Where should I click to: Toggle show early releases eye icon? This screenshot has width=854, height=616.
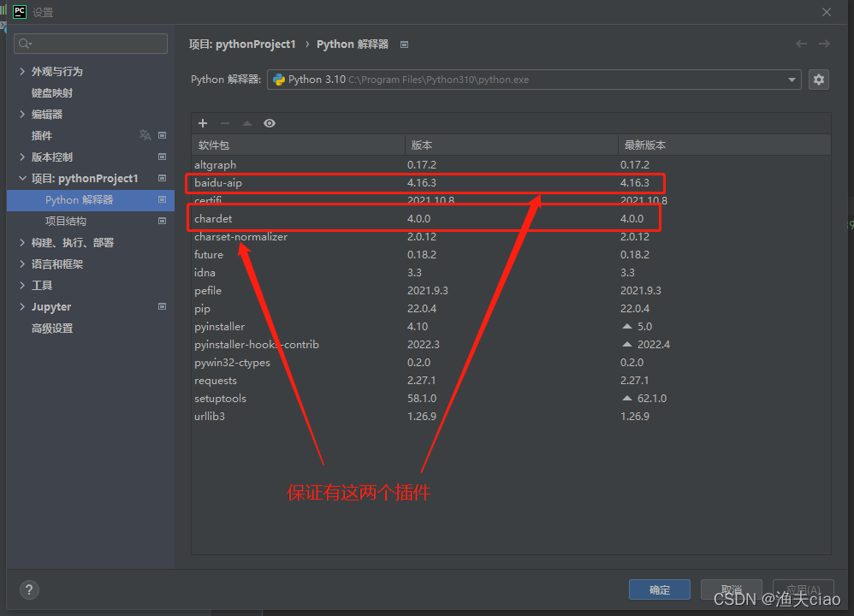pos(270,123)
